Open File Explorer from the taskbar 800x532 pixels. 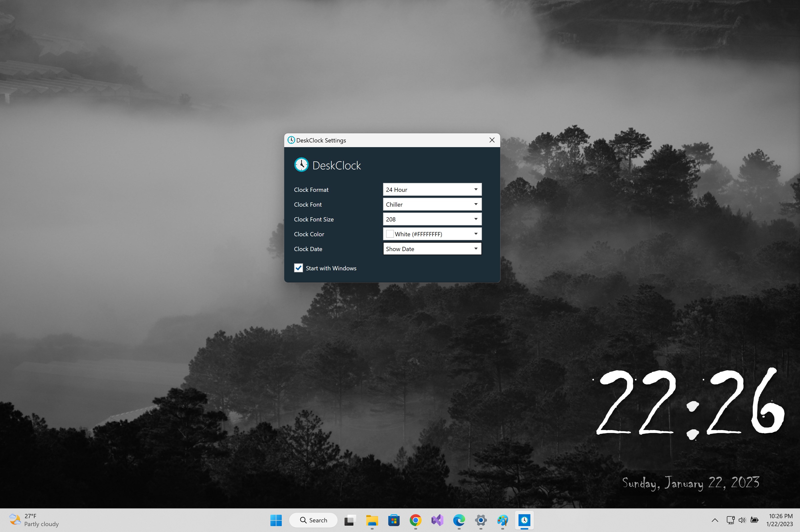point(372,520)
